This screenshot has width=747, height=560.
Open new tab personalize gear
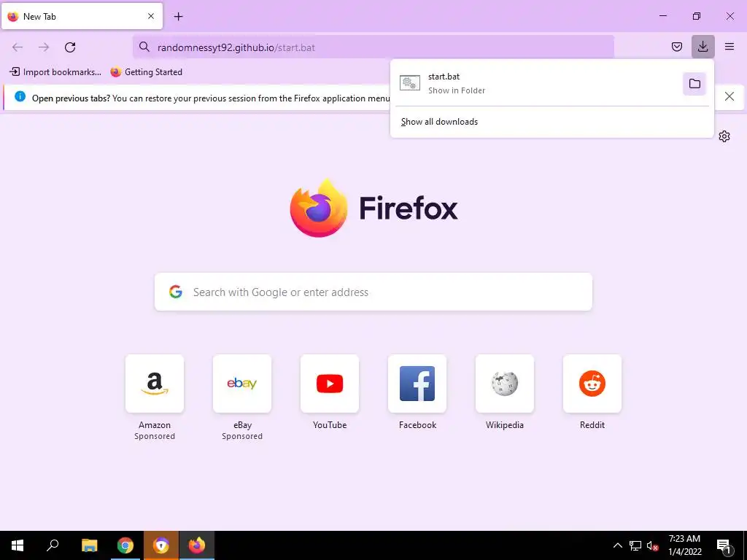click(724, 136)
